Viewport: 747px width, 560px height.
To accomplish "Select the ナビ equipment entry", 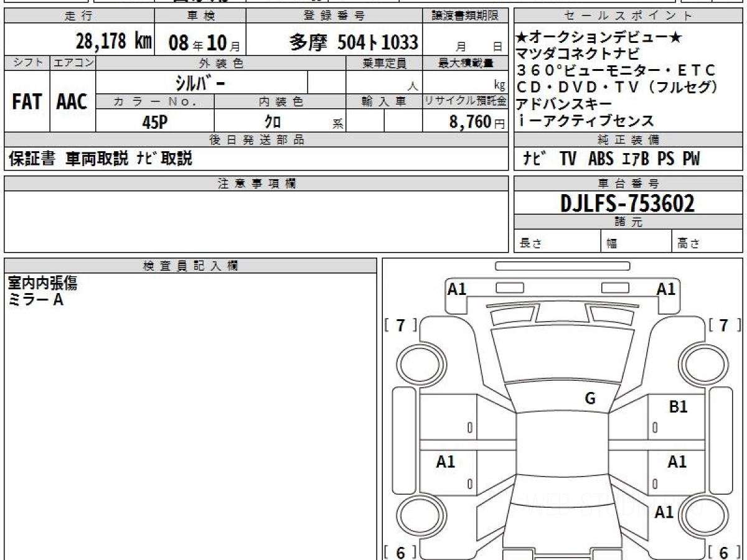I will (x=535, y=159).
